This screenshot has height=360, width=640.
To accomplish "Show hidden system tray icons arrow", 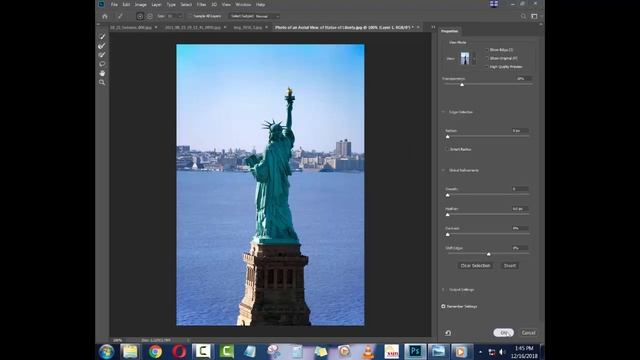I will point(480,352).
